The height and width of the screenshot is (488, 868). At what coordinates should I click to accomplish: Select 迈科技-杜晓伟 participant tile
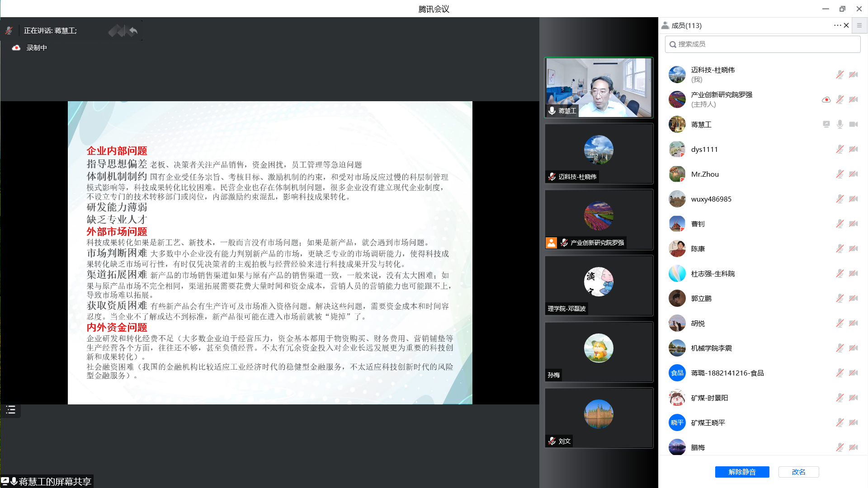tap(599, 154)
